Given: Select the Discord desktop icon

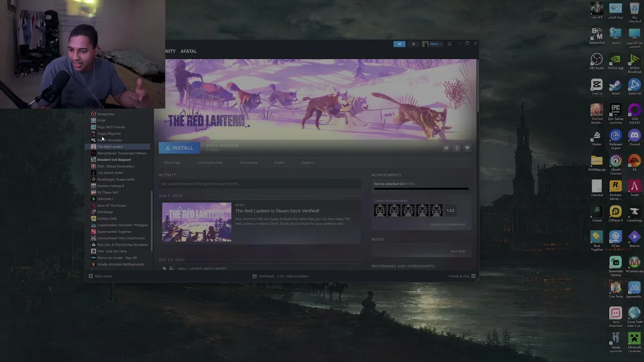Looking at the screenshot, I should (x=634, y=138).
